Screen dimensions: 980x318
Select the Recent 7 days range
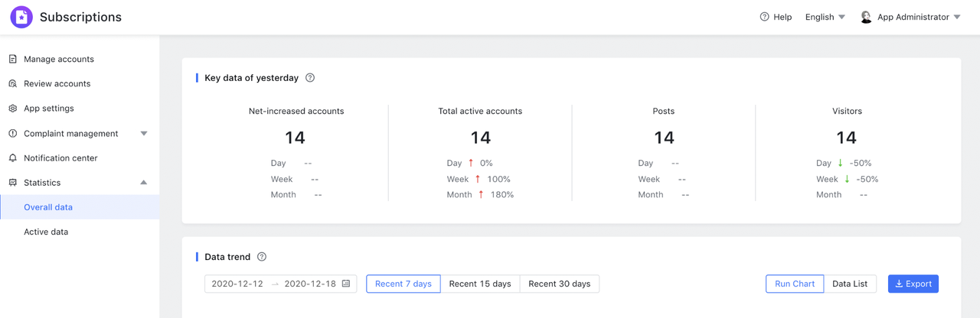(403, 284)
